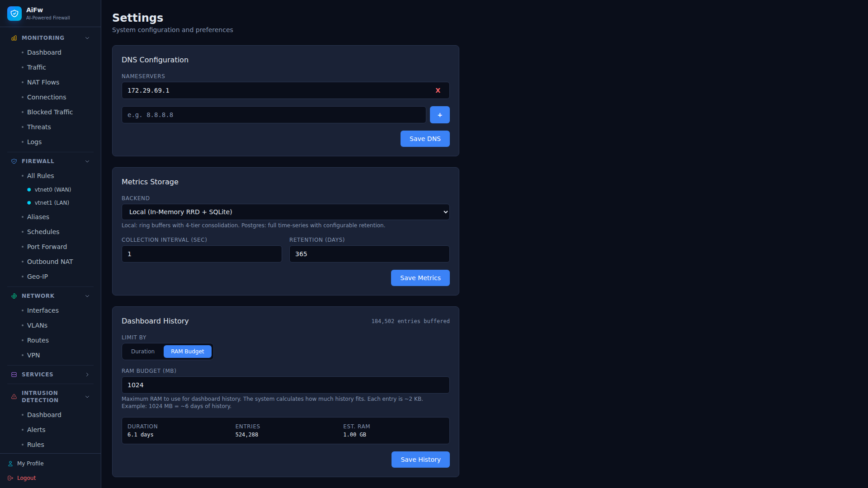
Task: Open Monitoring Dashboard page
Action: (44, 52)
